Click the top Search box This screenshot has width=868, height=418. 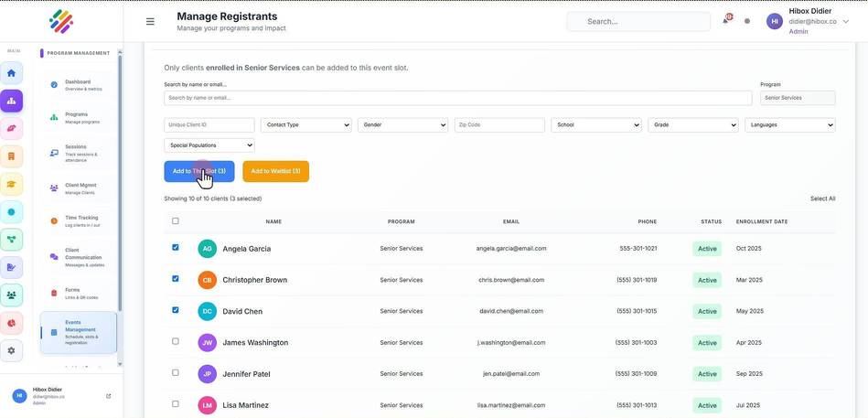(638, 22)
